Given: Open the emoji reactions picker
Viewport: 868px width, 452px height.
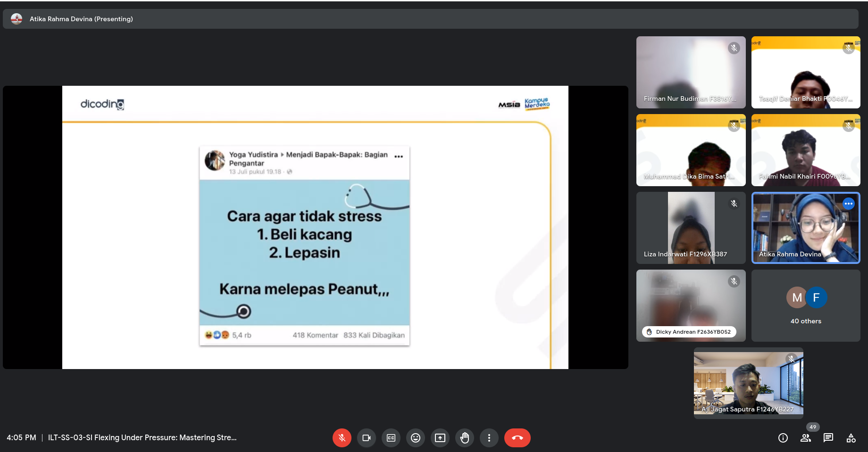Looking at the screenshot, I should [416, 438].
